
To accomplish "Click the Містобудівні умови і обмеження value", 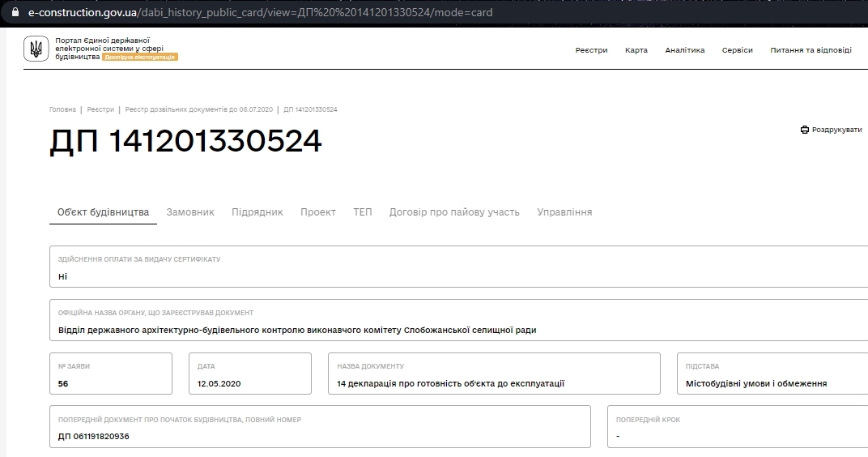I will click(x=756, y=383).
